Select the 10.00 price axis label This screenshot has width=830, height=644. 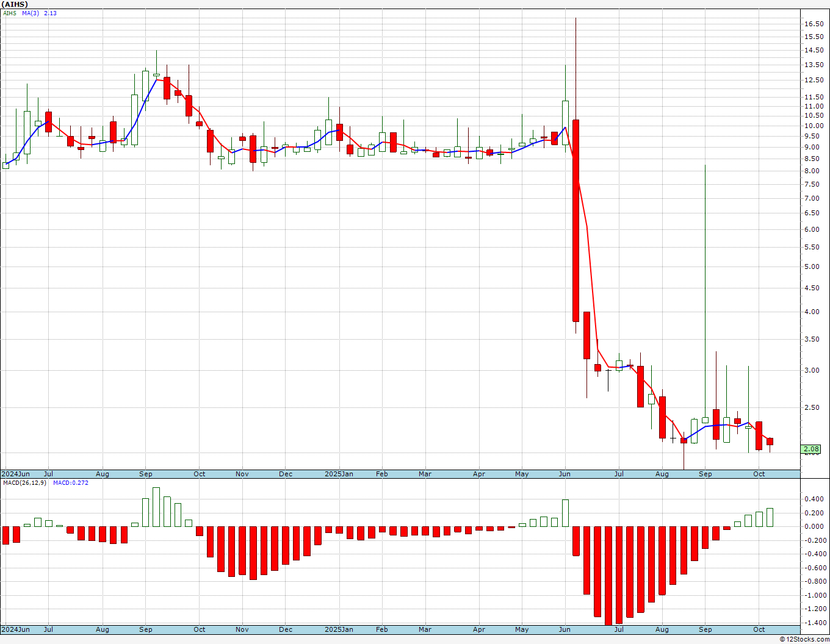coord(814,126)
